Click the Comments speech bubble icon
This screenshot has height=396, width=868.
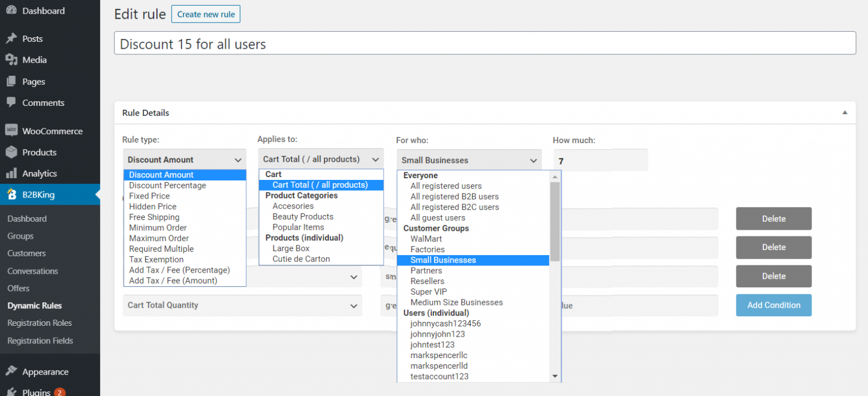point(11,103)
